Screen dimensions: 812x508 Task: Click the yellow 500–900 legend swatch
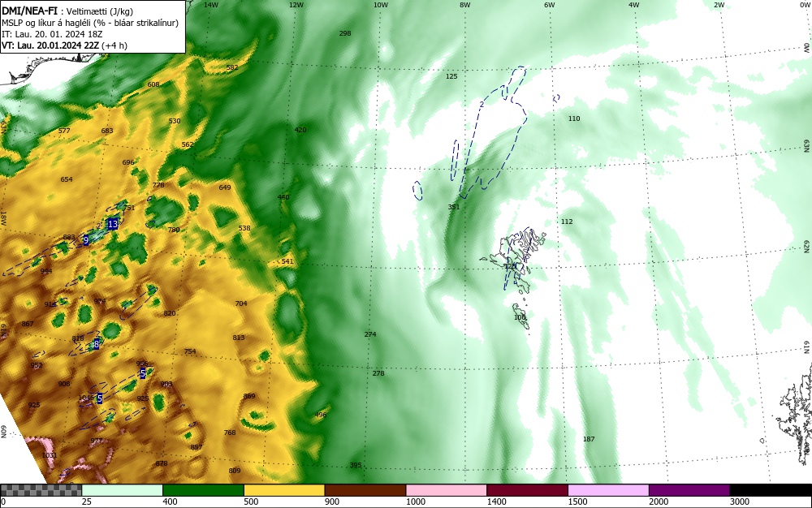pyautogui.click(x=284, y=490)
